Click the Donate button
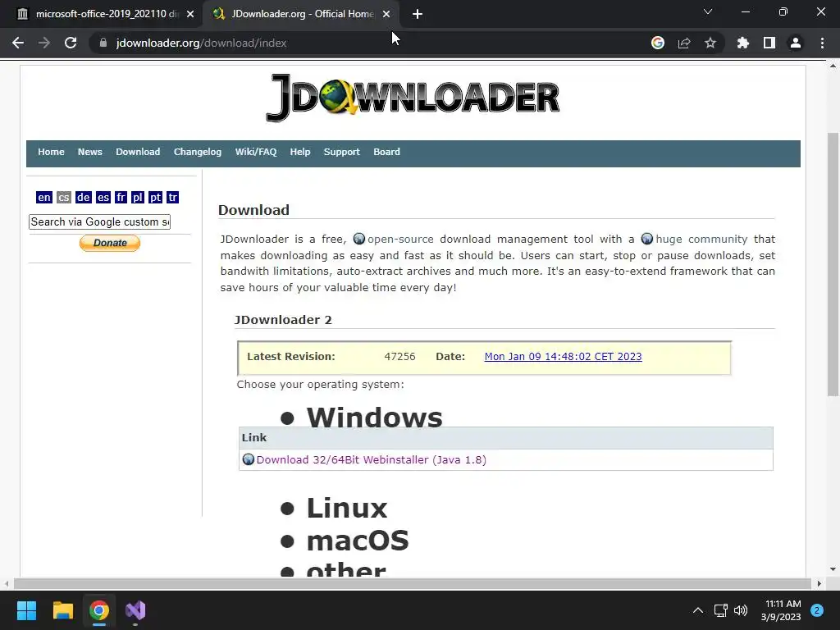This screenshot has width=840, height=630. click(110, 243)
